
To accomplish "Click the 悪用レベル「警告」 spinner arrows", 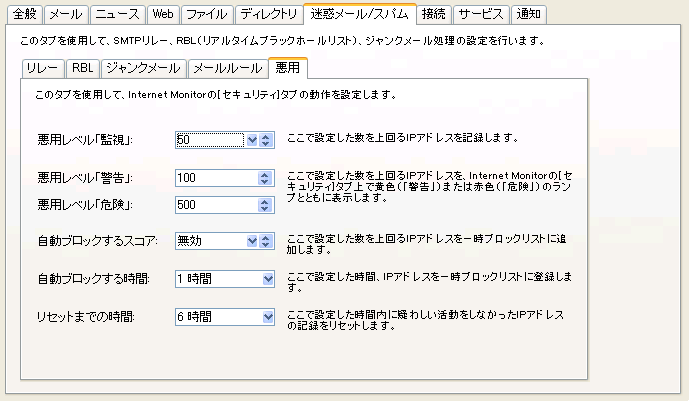I will pos(265,178).
